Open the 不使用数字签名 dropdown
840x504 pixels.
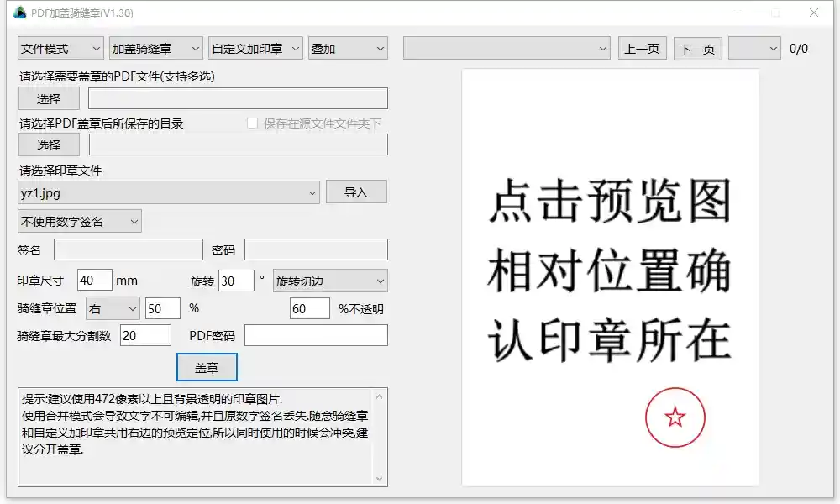coord(79,221)
